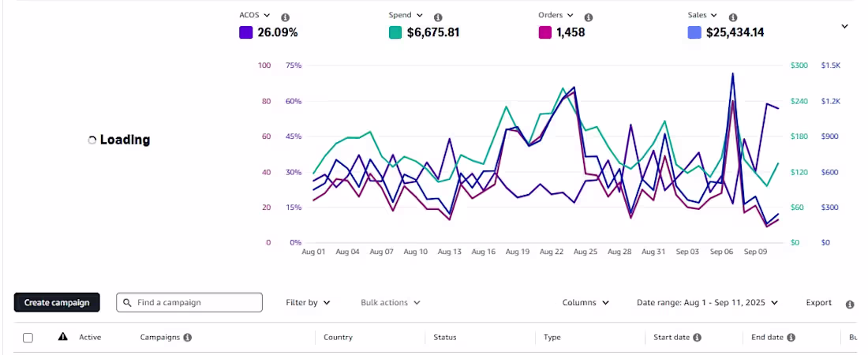Click the Campaigns column info icon
The width and height of the screenshot is (868, 355).
tap(188, 338)
